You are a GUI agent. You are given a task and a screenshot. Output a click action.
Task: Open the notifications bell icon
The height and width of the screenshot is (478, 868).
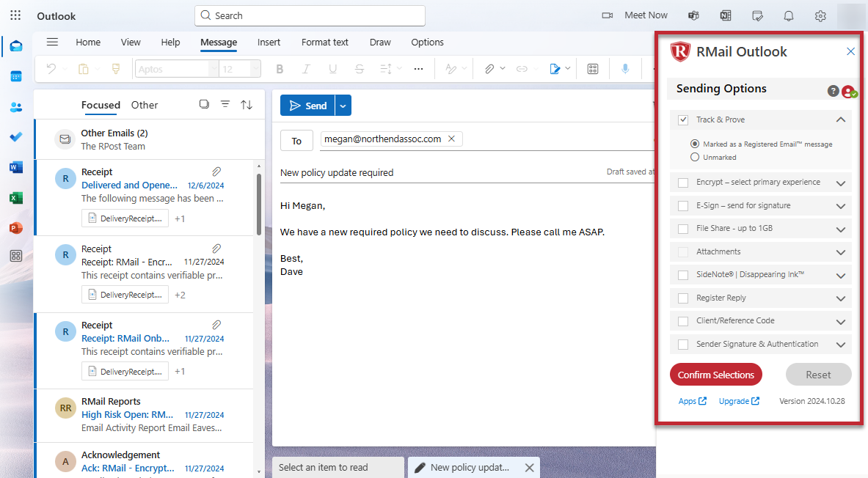click(789, 15)
